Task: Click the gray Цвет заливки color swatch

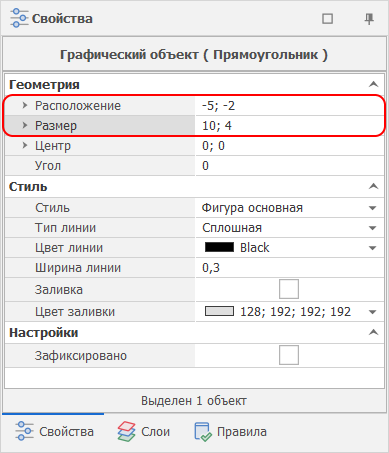Action: coord(219,311)
